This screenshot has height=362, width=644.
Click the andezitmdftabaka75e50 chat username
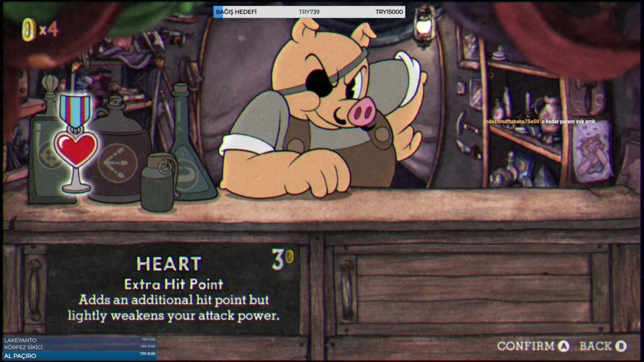(x=511, y=122)
